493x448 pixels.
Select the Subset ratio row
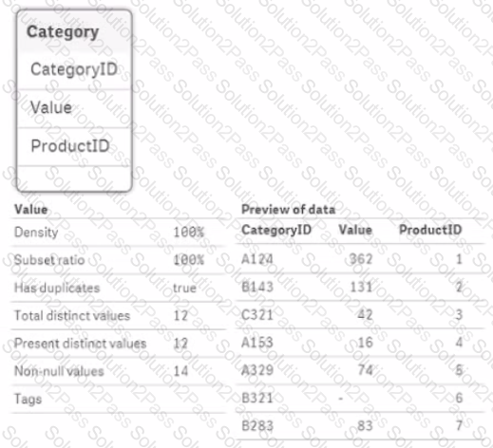coord(119,260)
